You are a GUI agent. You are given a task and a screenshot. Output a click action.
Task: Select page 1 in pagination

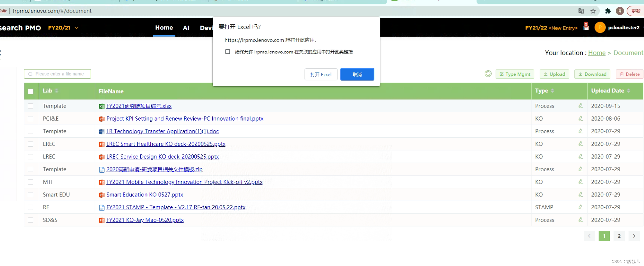(x=604, y=236)
